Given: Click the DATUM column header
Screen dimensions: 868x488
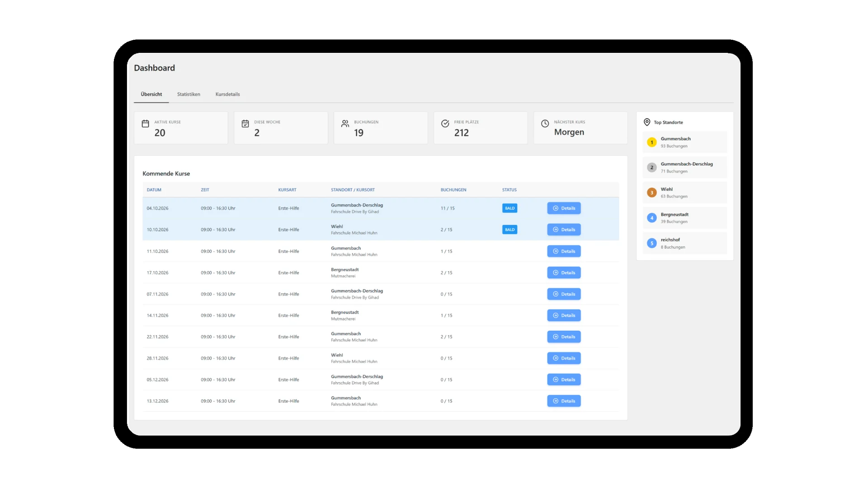Looking at the screenshot, I should pos(154,190).
